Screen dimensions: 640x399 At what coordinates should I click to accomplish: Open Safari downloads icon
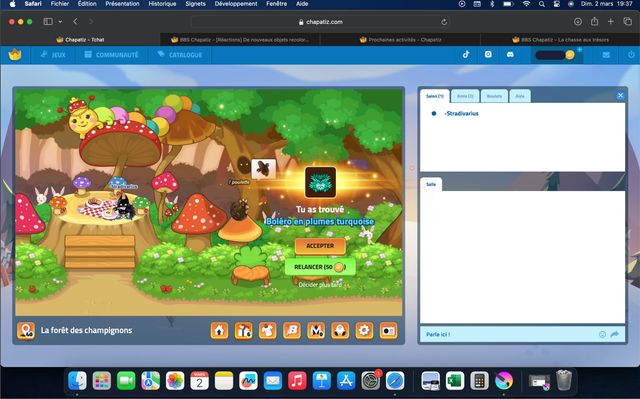[578, 22]
